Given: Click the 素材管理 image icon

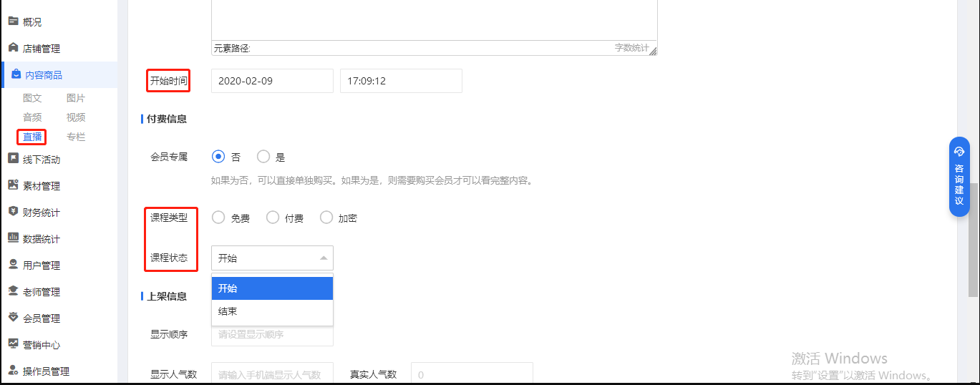Looking at the screenshot, I should click(x=13, y=185).
